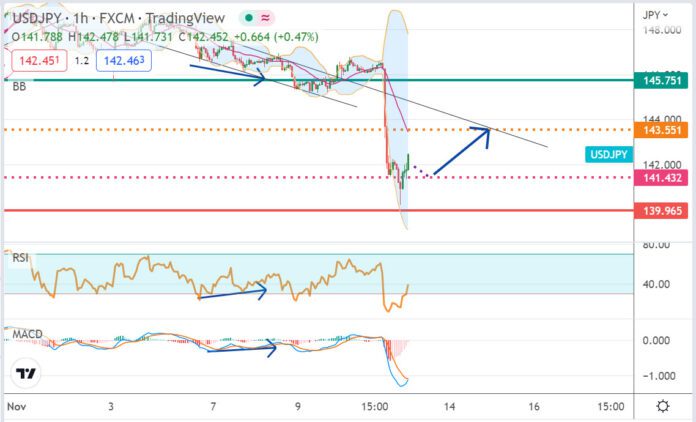The height and width of the screenshot is (422, 696).
Task: Click the TradingView logo icon
Action: (26, 373)
